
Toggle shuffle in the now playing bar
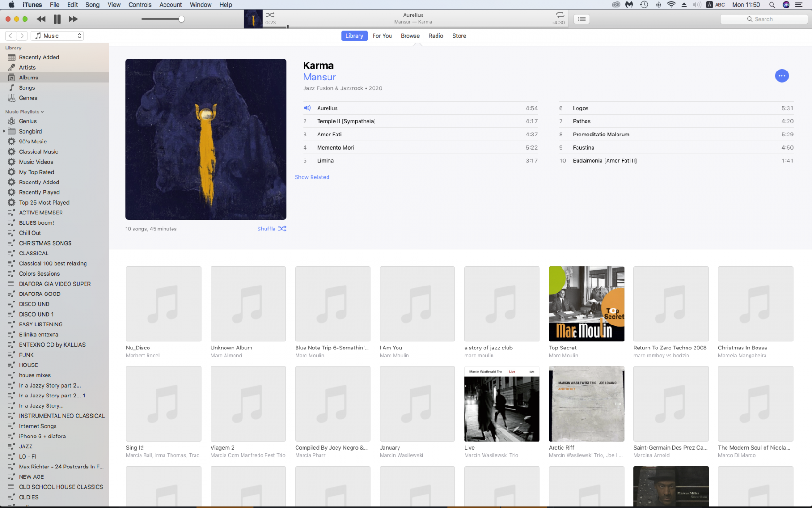click(270, 15)
